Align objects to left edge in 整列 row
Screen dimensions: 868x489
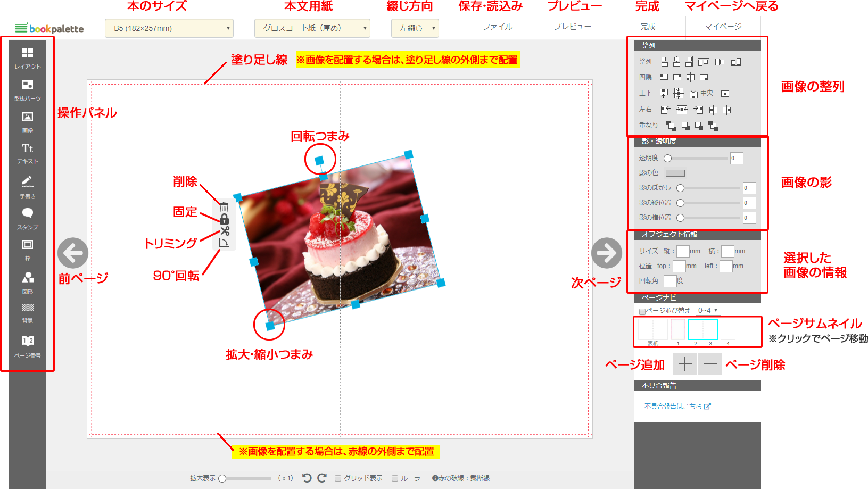tap(664, 62)
